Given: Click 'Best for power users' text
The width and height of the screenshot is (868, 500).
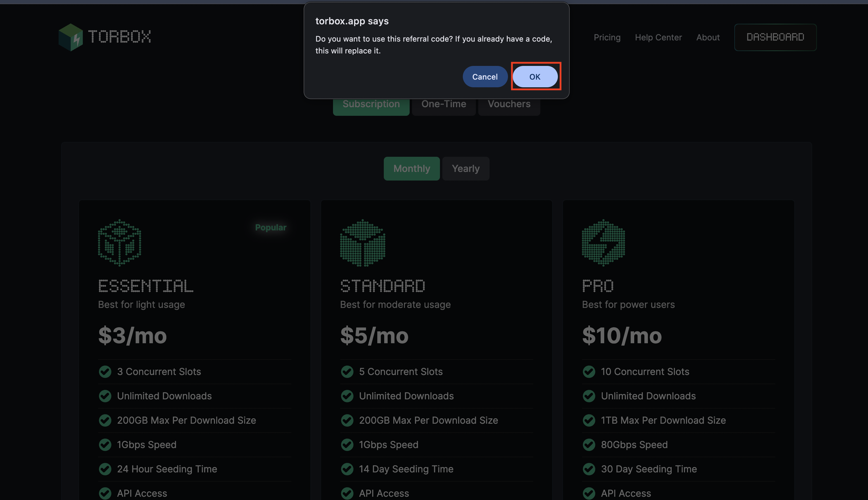Looking at the screenshot, I should click(x=628, y=305).
